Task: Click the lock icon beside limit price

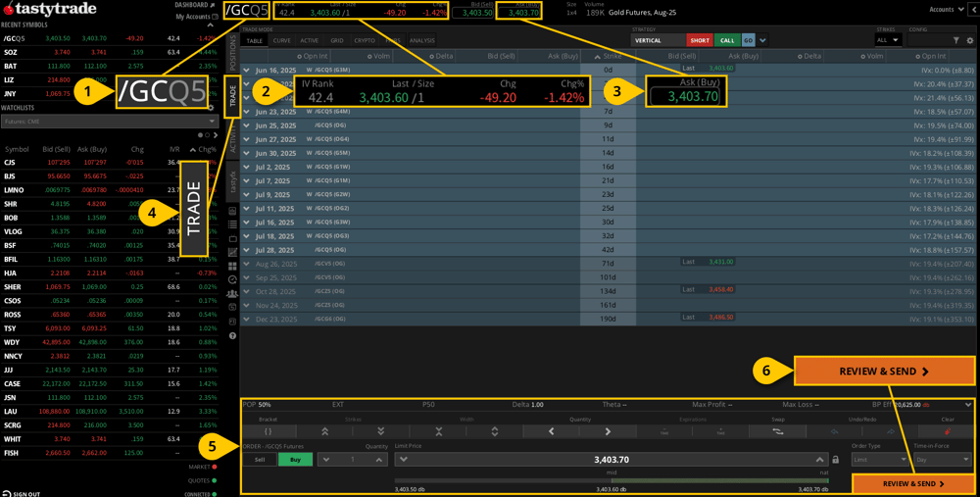Action: click(836, 460)
